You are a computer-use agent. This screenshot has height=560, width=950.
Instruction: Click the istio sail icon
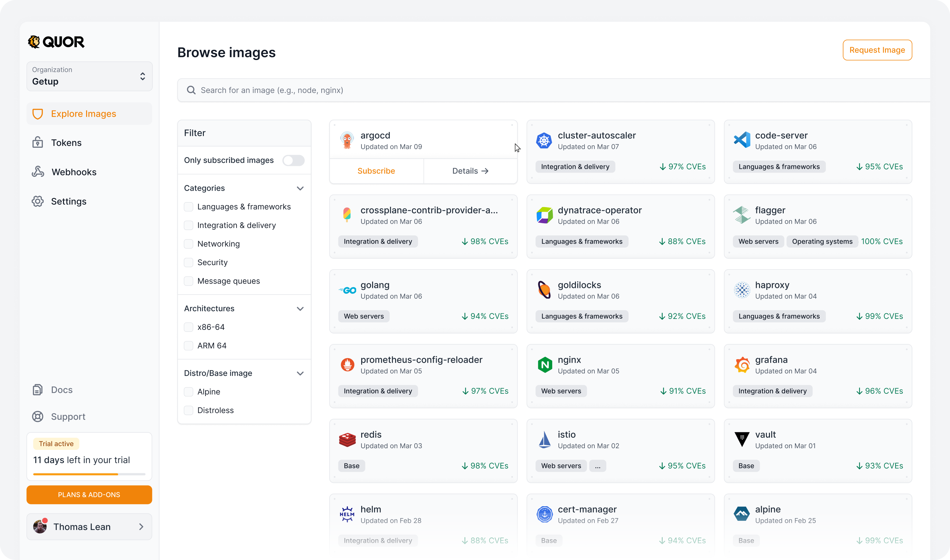point(544,440)
